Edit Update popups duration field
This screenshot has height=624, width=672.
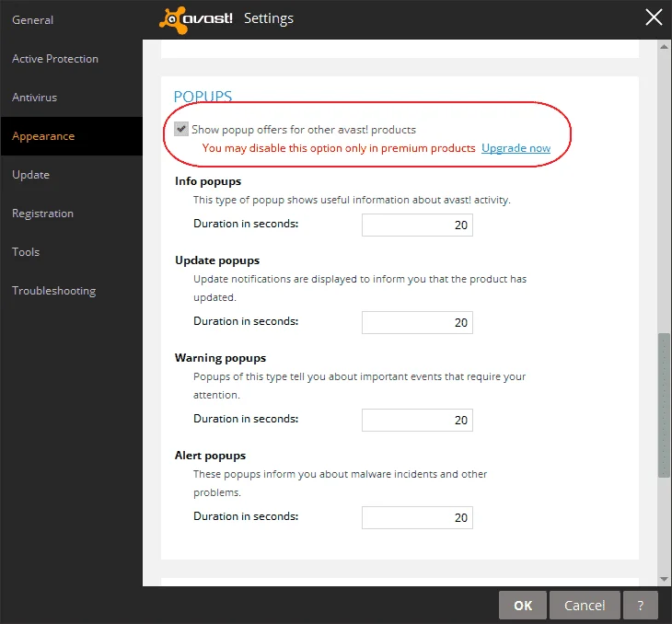(417, 323)
